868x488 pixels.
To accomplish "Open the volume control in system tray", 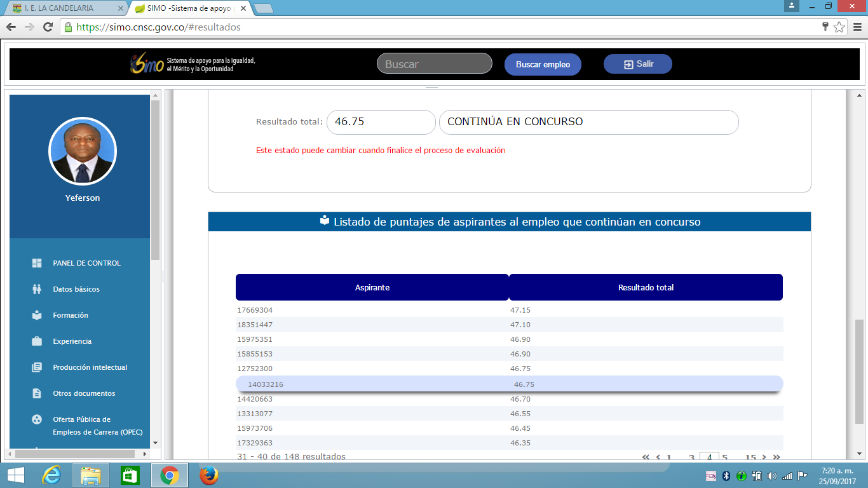I will [x=772, y=476].
